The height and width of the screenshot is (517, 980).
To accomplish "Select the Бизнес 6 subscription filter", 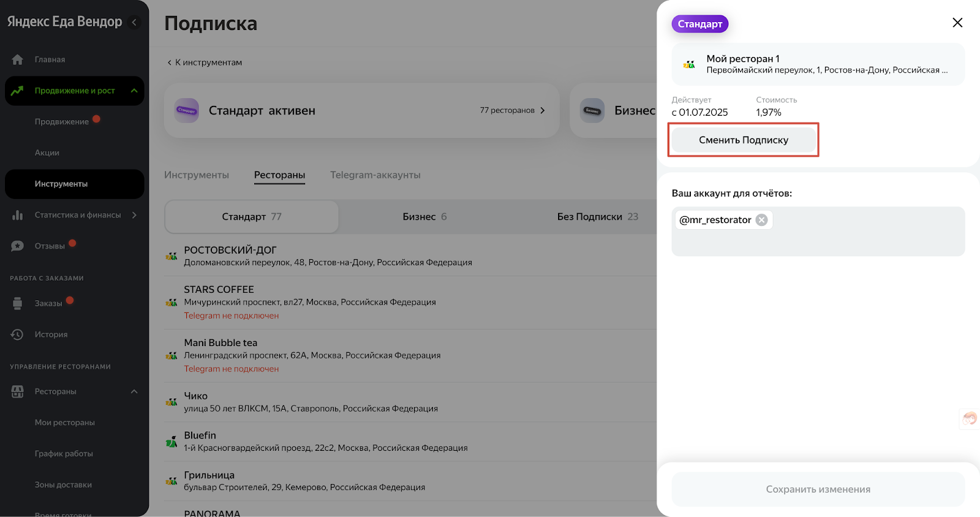I will pyautogui.click(x=424, y=217).
